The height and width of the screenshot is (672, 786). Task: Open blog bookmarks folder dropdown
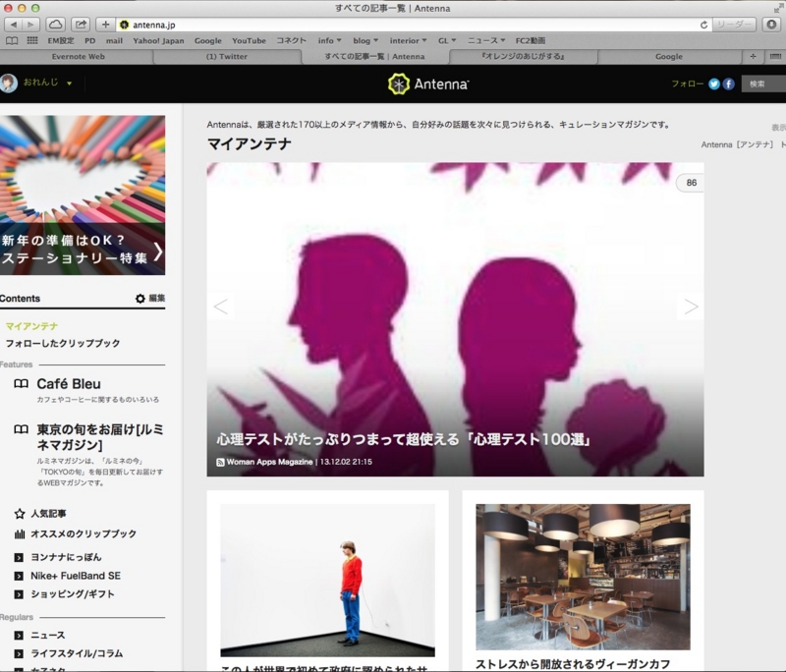[365, 40]
